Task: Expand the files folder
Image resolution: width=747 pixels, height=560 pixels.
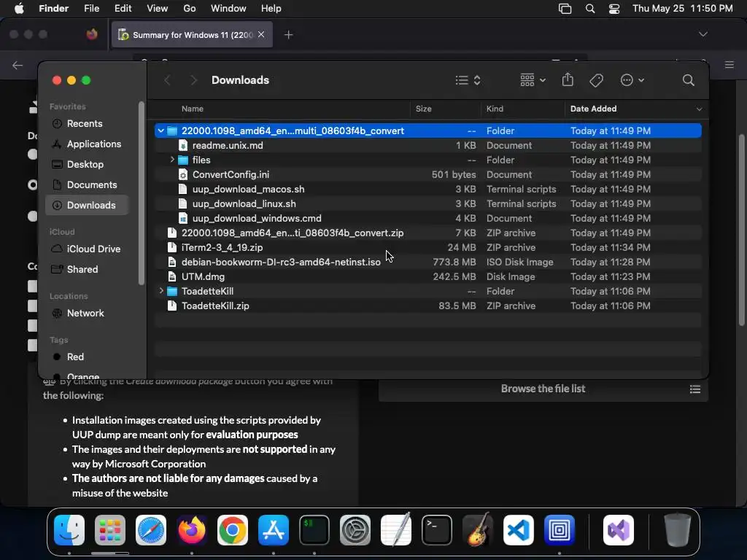Action: tap(171, 160)
